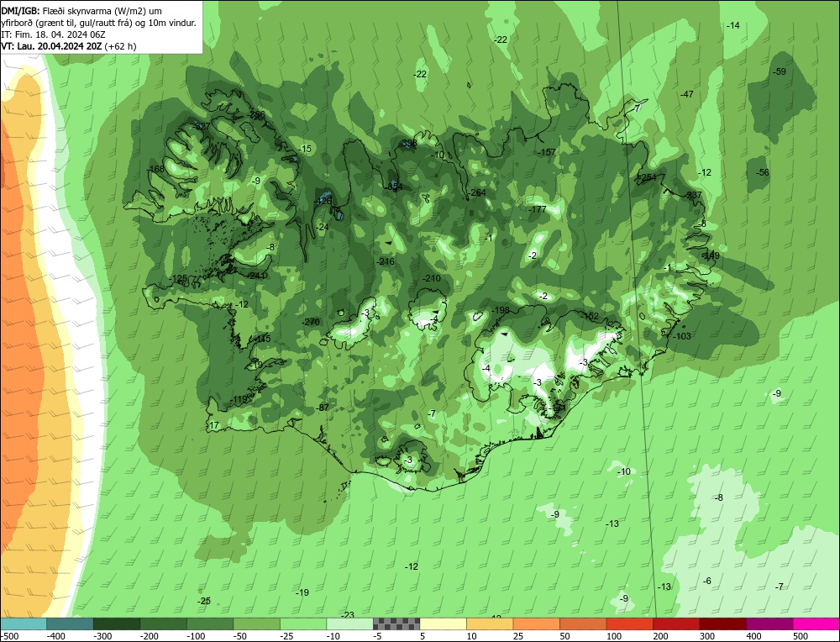Click the map value '-149'
Image resolution: width=840 pixels, height=642 pixels.
[711, 256]
